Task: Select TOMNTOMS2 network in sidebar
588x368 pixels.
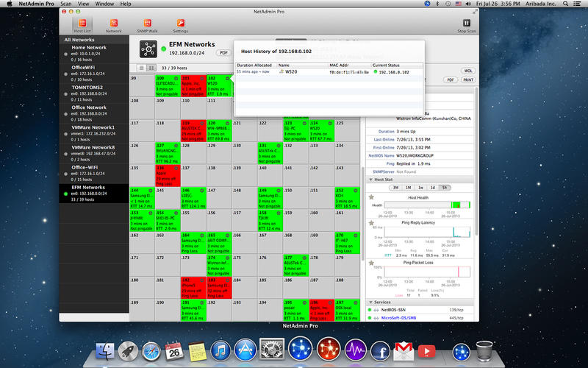Action: pyautogui.click(x=94, y=93)
